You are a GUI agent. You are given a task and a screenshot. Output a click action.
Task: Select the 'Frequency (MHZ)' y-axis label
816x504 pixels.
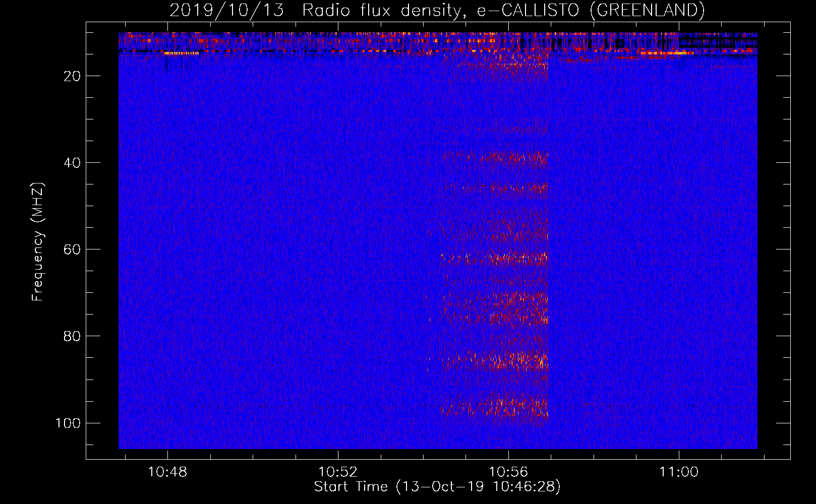tap(38, 242)
